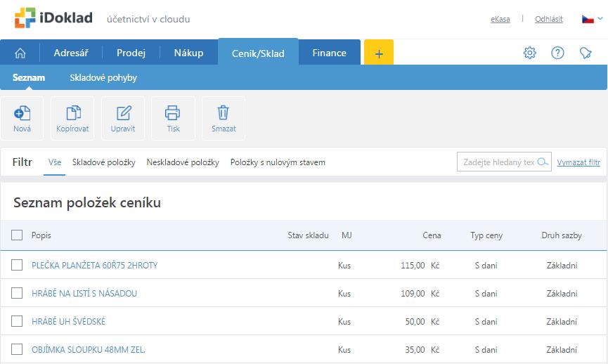Click the Odhlásit logout link
608x364 pixels.
click(x=549, y=19)
